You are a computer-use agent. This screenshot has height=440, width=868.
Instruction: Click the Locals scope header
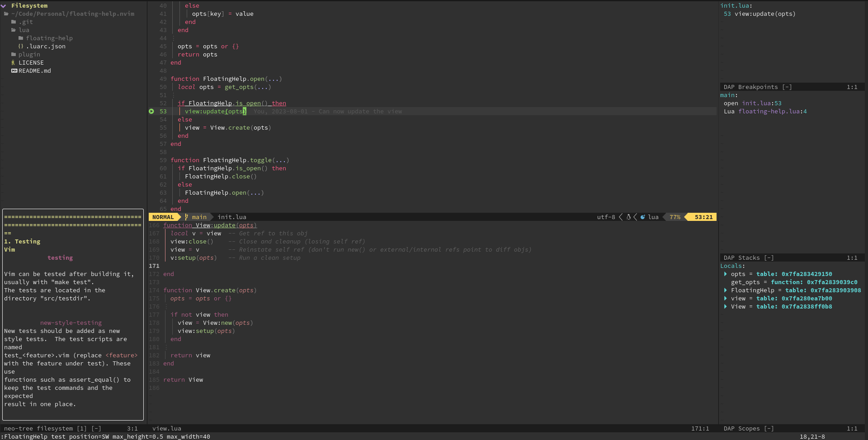[x=732, y=266]
